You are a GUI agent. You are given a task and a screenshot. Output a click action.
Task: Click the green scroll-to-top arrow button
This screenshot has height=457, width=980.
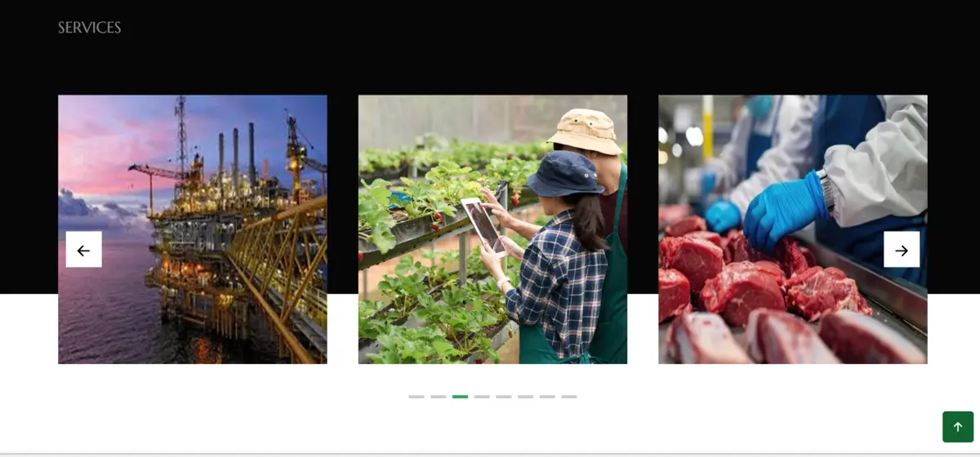pyautogui.click(x=958, y=427)
